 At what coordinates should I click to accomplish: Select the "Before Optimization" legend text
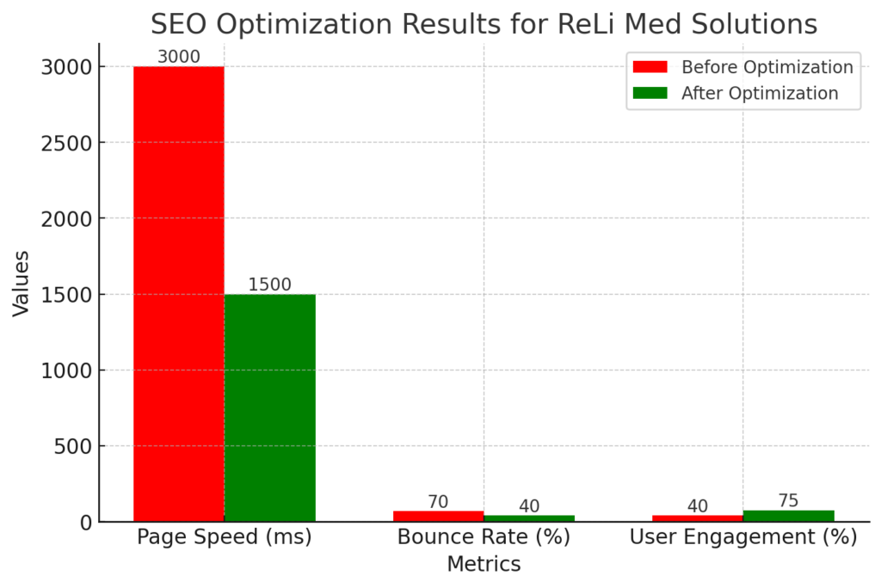tap(767, 67)
